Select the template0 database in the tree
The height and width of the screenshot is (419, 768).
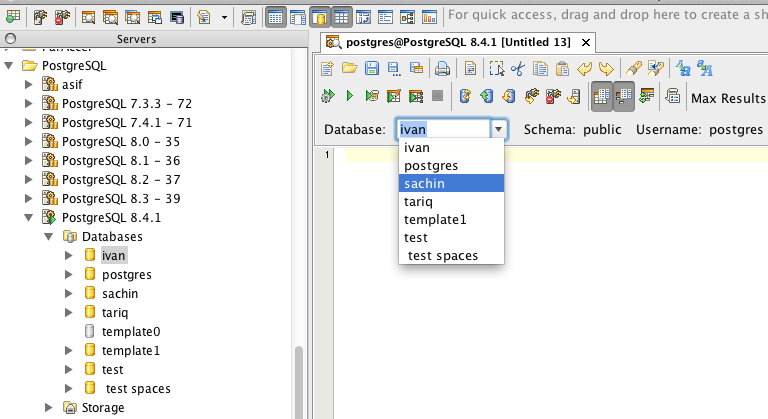pos(131,332)
